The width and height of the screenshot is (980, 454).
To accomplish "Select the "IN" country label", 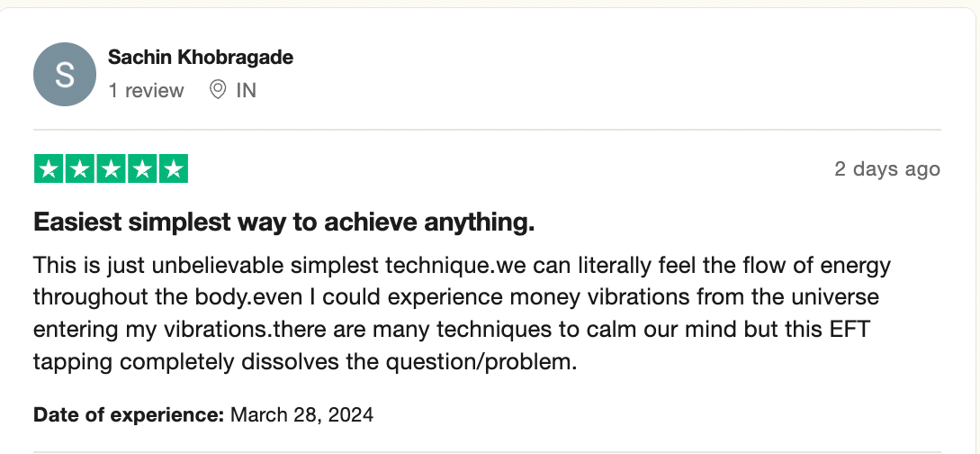I will click(246, 91).
